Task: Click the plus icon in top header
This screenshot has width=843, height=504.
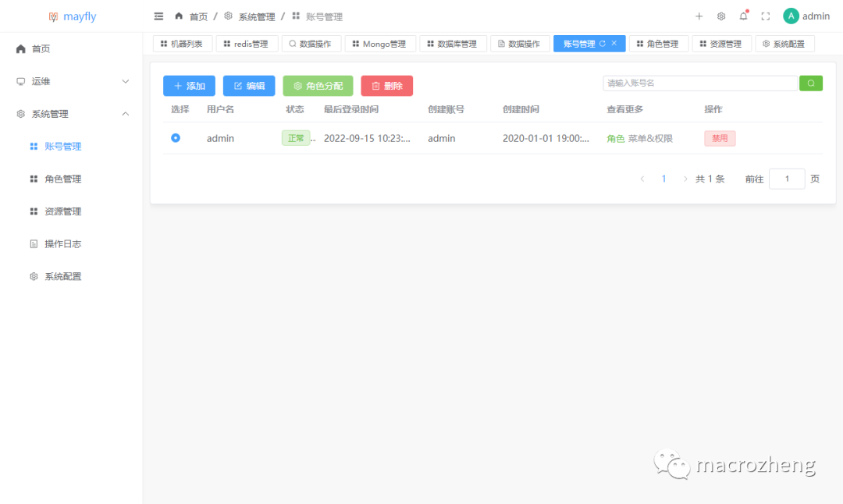Action: [x=699, y=16]
